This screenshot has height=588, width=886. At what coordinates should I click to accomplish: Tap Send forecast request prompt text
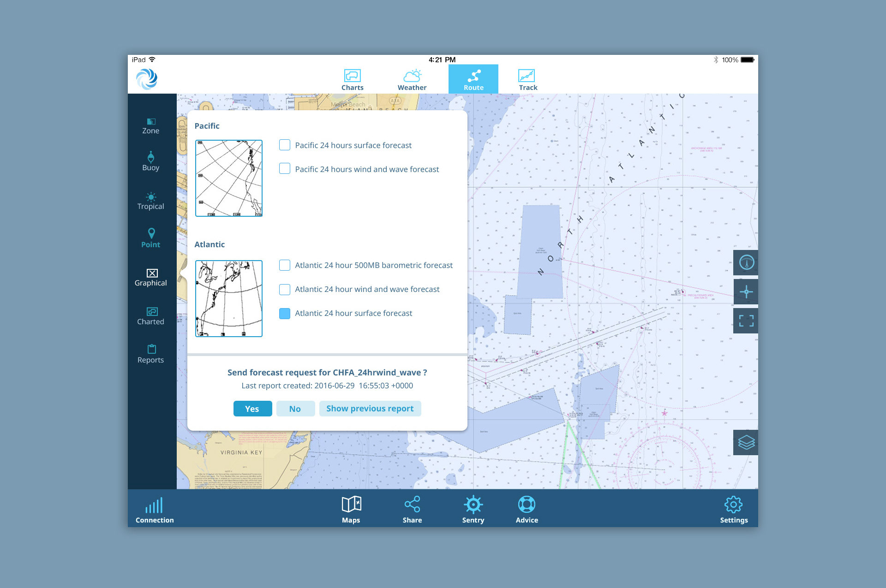pyautogui.click(x=327, y=372)
